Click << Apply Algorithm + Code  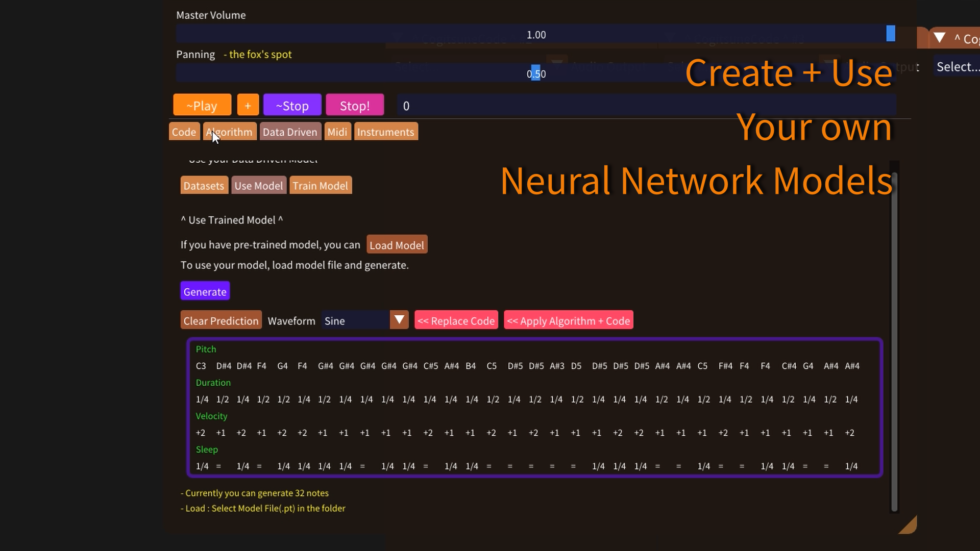click(x=568, y=320)
